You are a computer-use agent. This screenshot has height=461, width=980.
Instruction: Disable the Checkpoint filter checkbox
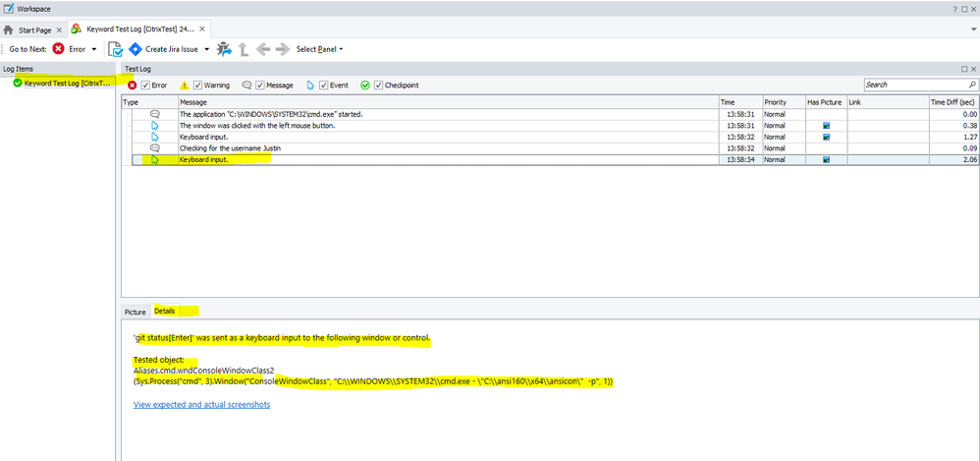(378, 86)
